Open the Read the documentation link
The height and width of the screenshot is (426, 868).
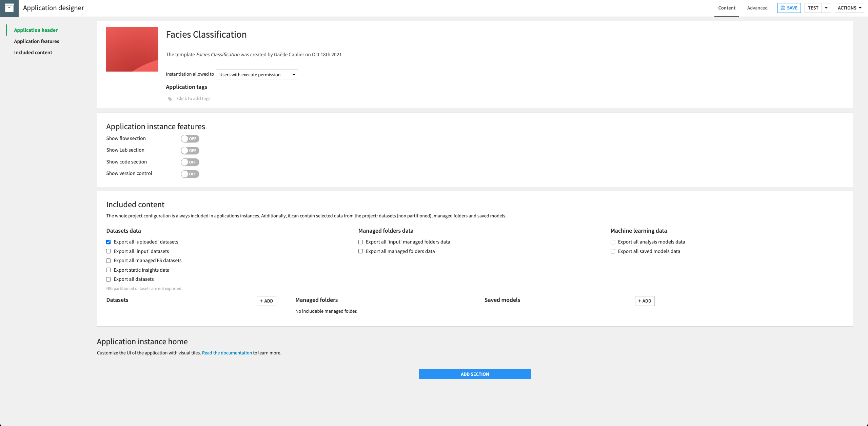(x=227, y=353)
